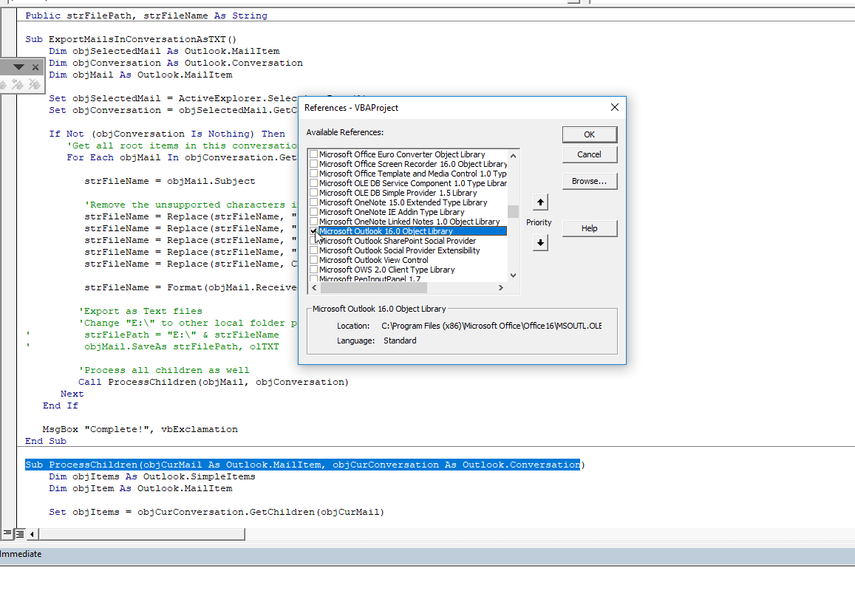Viewport: 855px width, 616px height.
Task: Check Microsoft Outlook Social Provider Extensibility
Action: (x=313, y=250)
